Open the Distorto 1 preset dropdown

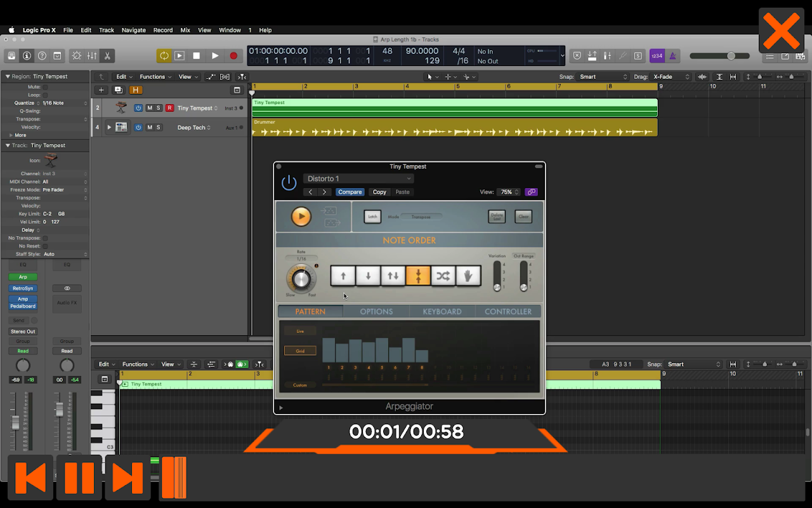point(358,178)
